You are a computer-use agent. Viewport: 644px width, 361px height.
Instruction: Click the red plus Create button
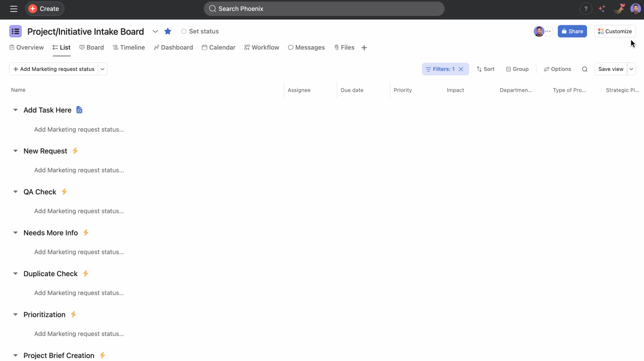coord(45,8)
